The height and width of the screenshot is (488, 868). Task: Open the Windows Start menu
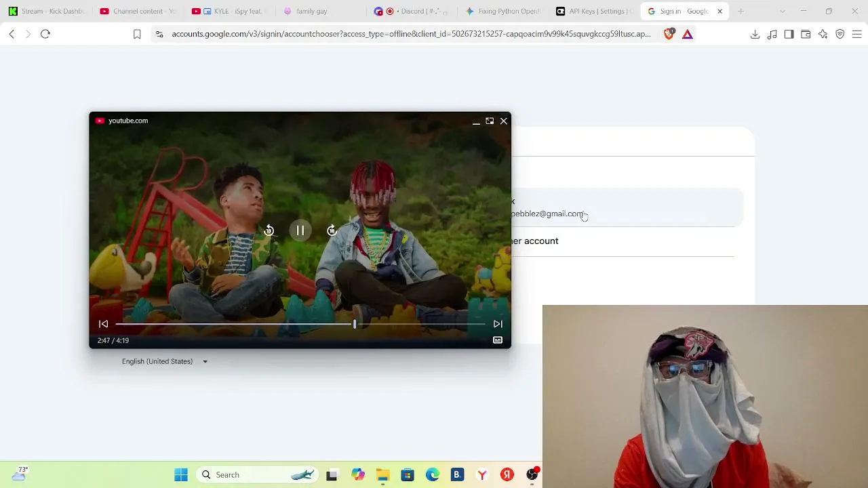point(181,474)
